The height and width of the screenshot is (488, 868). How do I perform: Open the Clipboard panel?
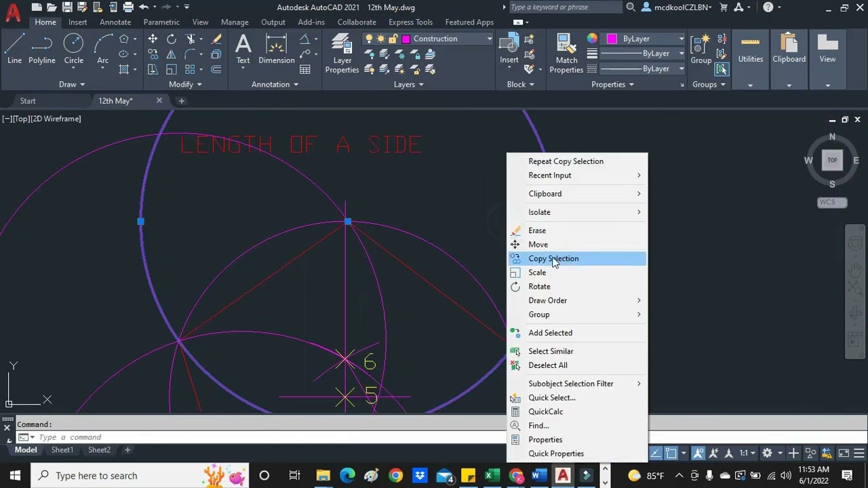click(789, 60)
